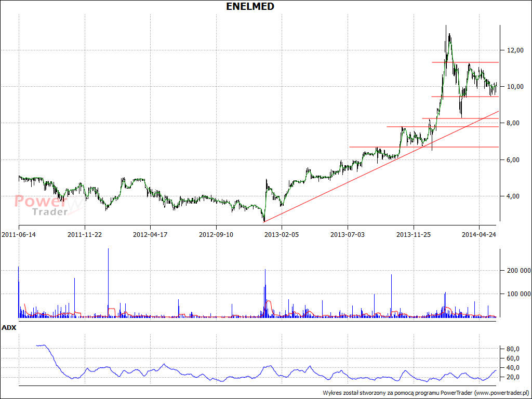Select the 40,0 ADX axis value

tap(513, 368)
